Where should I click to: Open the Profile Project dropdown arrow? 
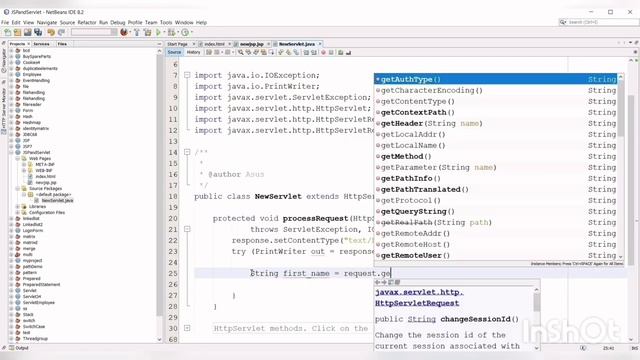(x=191, y=32)
